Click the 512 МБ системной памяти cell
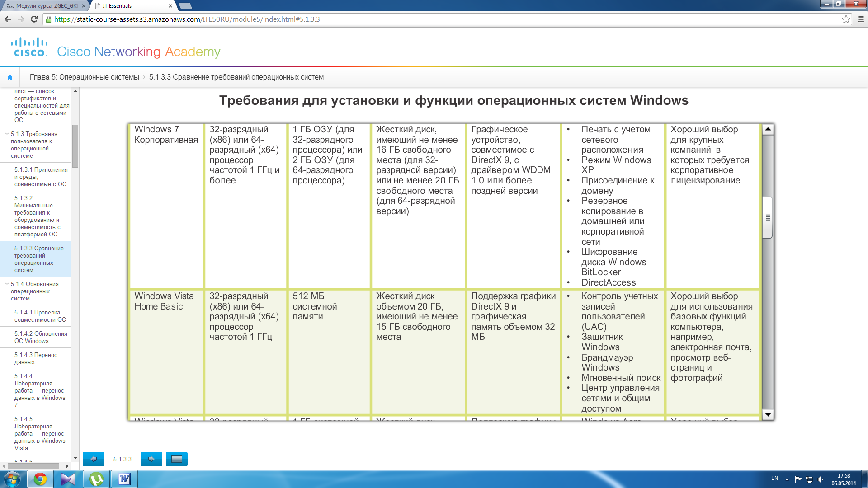Screen dimensions: 868x488 click(x=329, y=352)
